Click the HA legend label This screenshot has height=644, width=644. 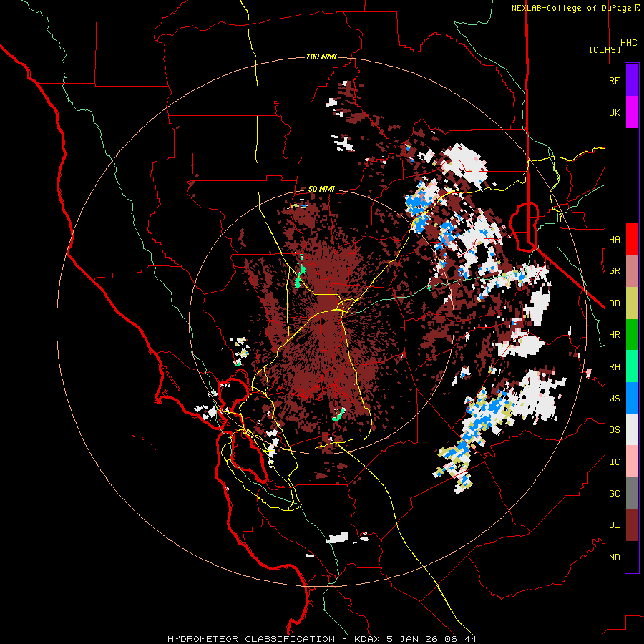coord(614,240)
